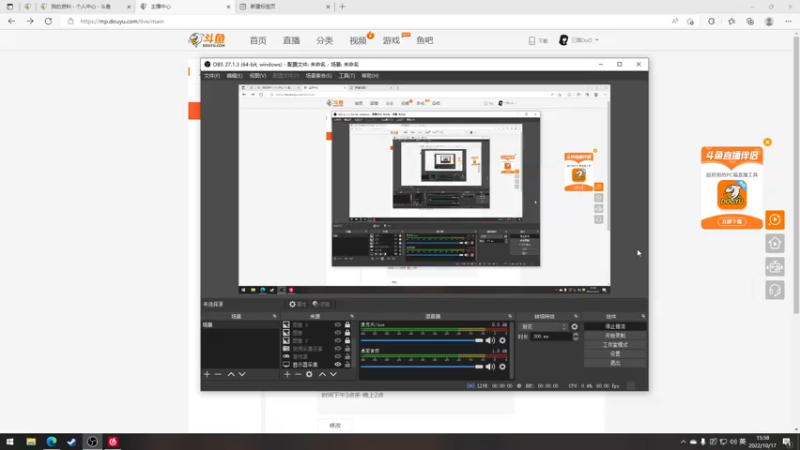Viewport: 800px width, 450px height.
Task: Toggle visibility of 视频采集设备 source
Action: tap(338, 348)
